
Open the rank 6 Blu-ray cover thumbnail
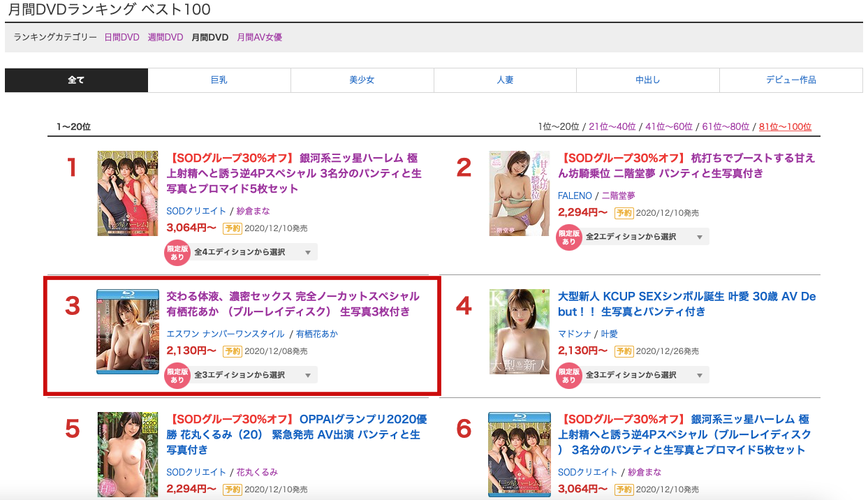pyautogui.click(x=520, y=455)
